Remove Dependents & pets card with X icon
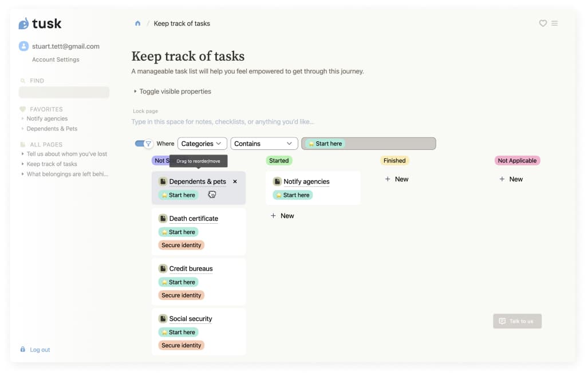Viewport: 588px width, 376px height. tap(235, 181)
